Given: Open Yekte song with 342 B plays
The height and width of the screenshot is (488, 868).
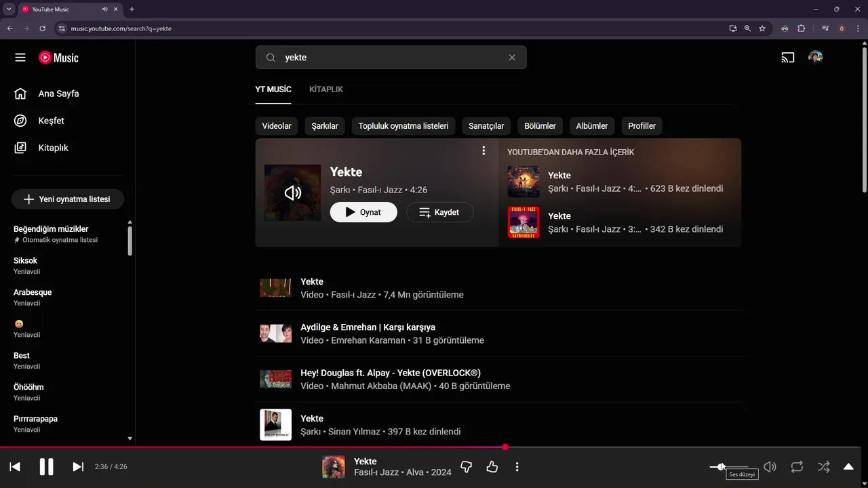Looking at the screenshot, I should 620,222.
